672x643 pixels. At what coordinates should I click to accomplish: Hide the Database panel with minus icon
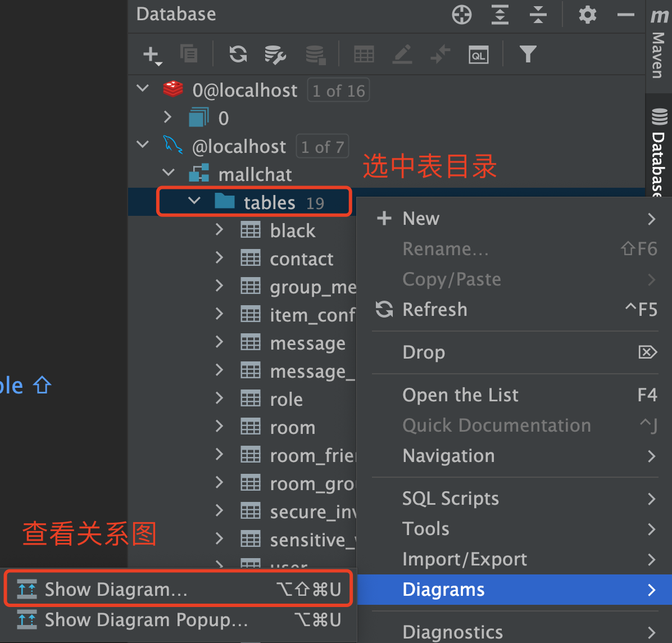point(626,15)
